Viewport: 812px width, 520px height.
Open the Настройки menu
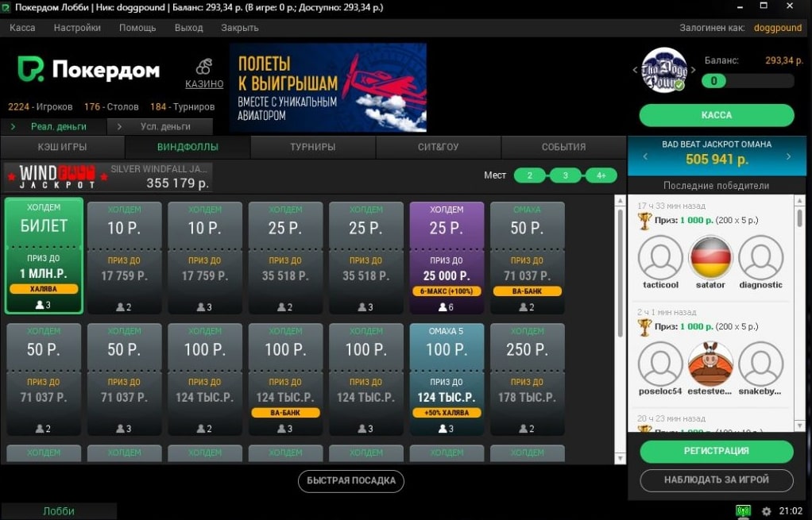click(x=77, y=28)
